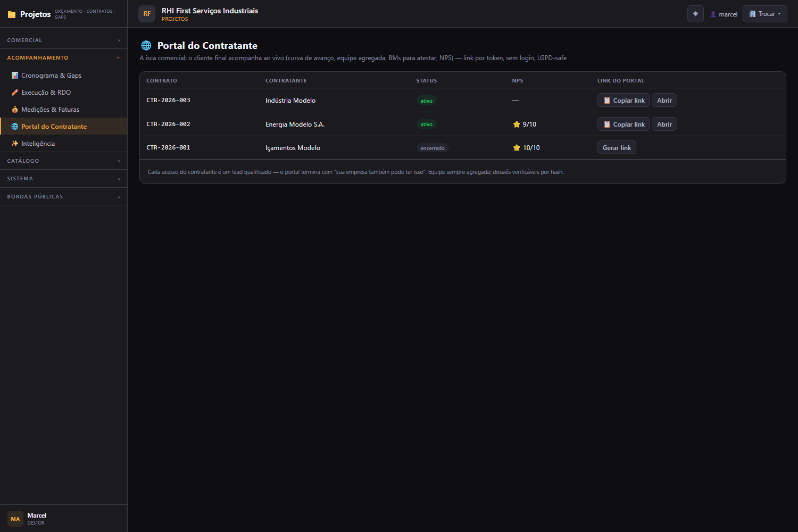Viewport: 798px width, 532px height.
Task: Expand the Bordas Públicas section
Action: [x=63, y=196]
